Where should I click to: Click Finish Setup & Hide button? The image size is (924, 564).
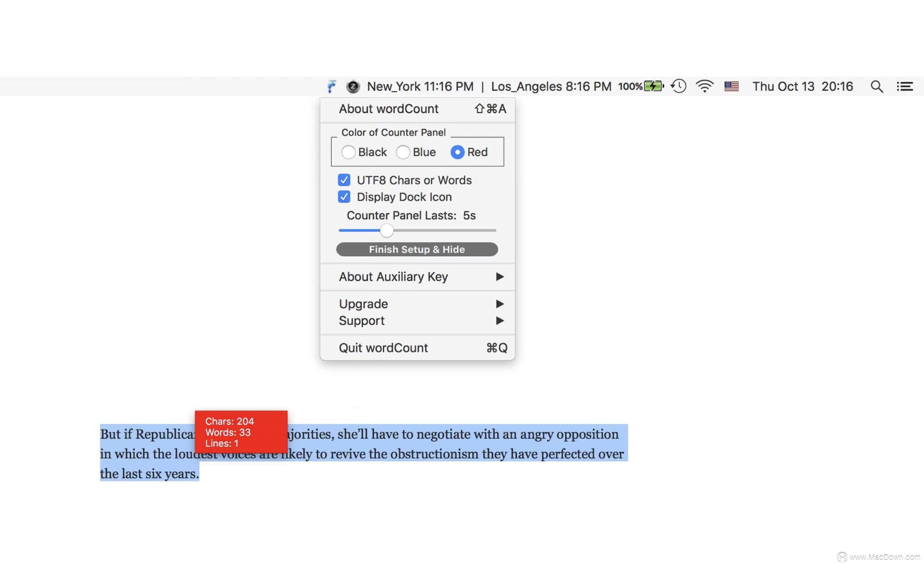coord(417,249)
